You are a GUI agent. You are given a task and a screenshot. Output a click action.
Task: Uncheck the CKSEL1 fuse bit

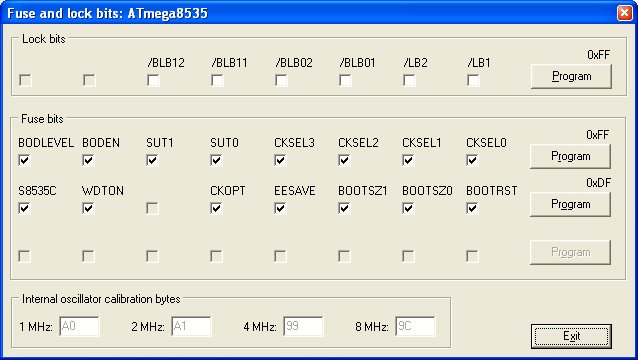(x=408, y=160)
